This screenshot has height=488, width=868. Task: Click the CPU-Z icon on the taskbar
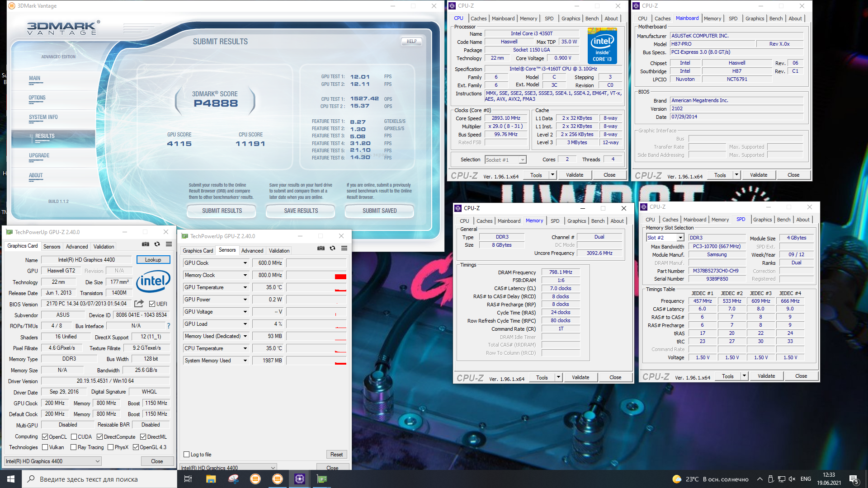(300, 479)
